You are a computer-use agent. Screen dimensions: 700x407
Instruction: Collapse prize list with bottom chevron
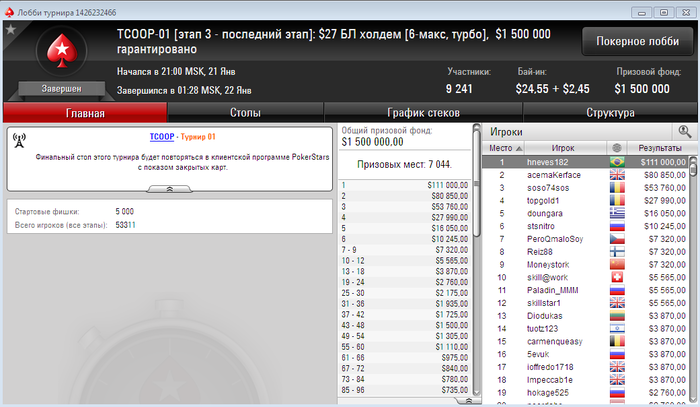coord(468,401)
